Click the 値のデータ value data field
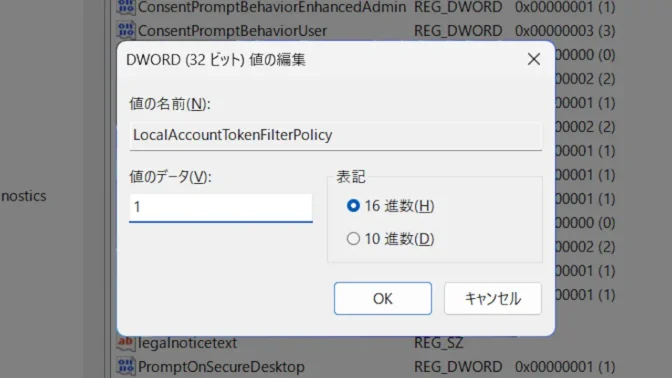The image size is (672, 378). coord(221,208)
